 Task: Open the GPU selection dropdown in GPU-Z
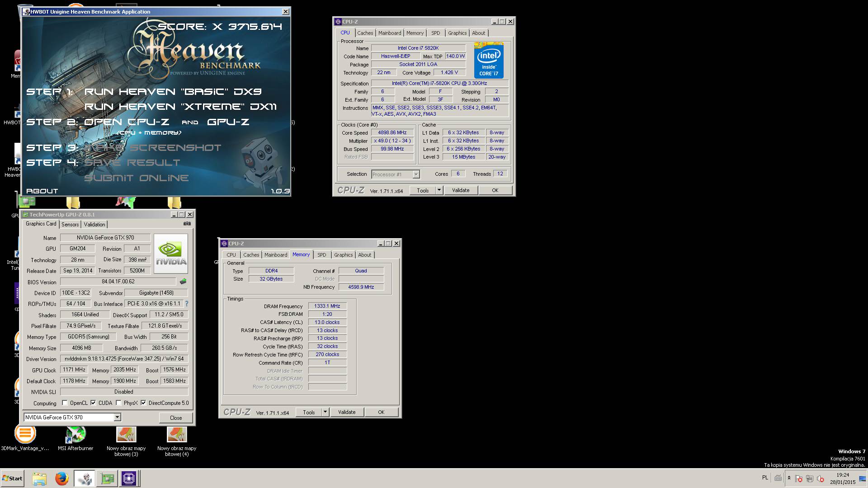(118, 418)
